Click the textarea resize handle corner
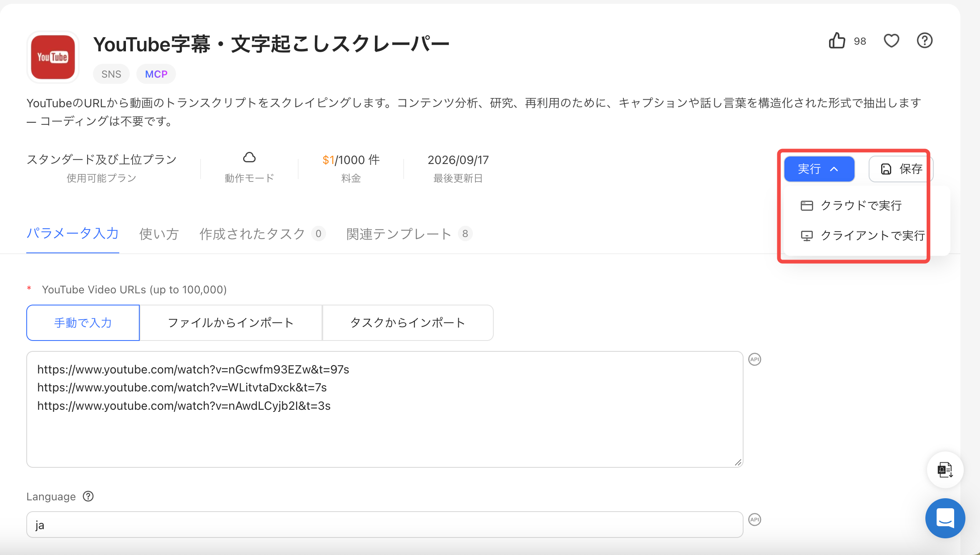The height and width of the screenshot is (555, 980). pyautogui.click(x=738, y=462)
